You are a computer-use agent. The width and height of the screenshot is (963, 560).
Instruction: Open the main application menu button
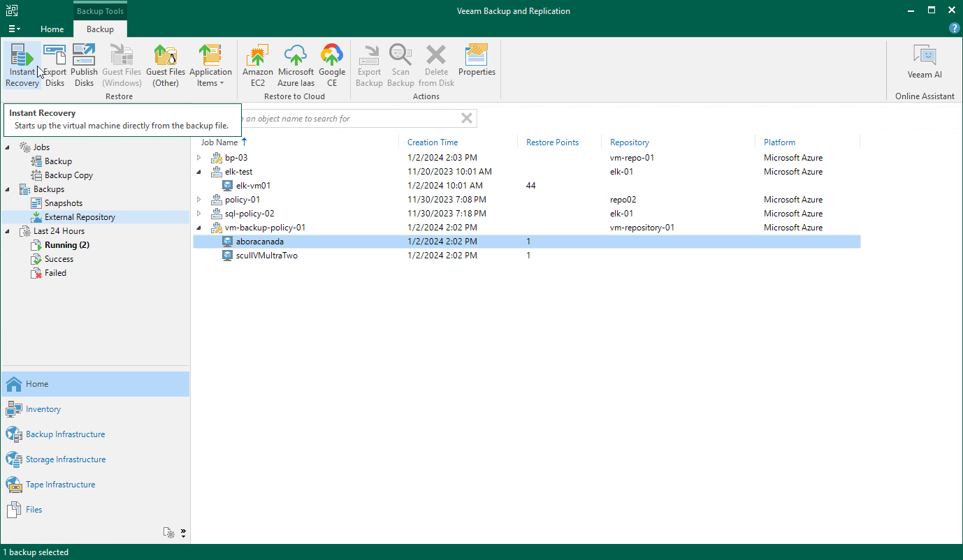click(14, 29)
